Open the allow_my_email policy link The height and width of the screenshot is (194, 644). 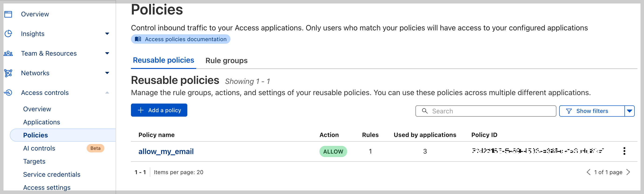click(x=166, y=151)
